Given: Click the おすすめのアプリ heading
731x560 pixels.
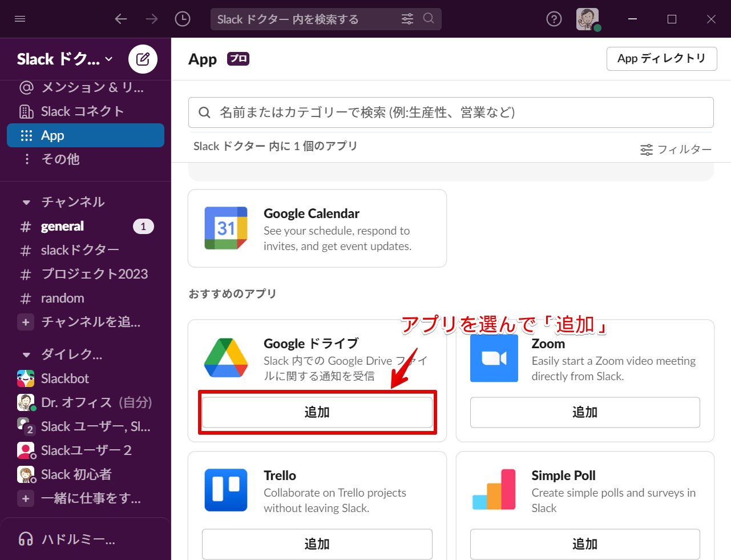Looking at the screenshot, I should [x=232, y=294].
